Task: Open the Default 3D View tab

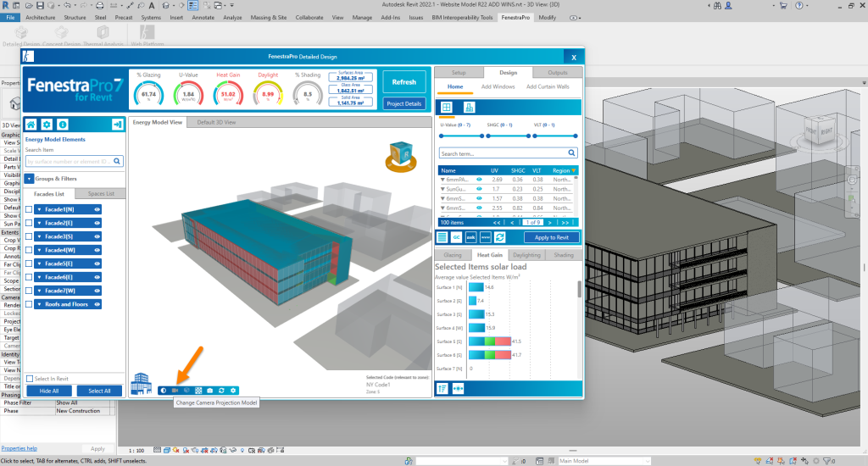Action: tap(216, 122)
